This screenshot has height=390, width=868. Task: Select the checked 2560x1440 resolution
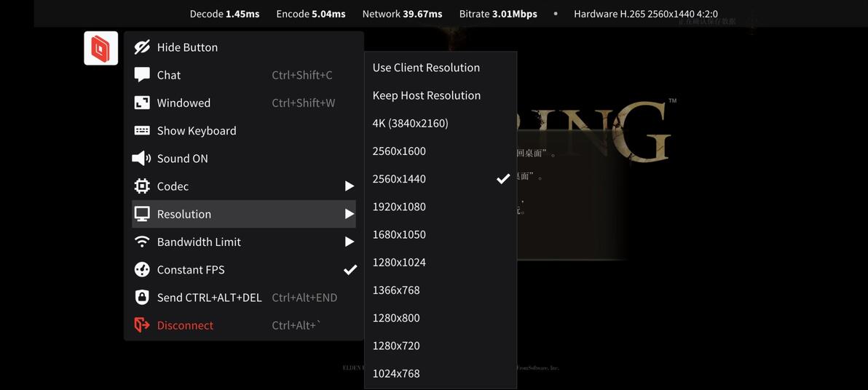point(399,179)
